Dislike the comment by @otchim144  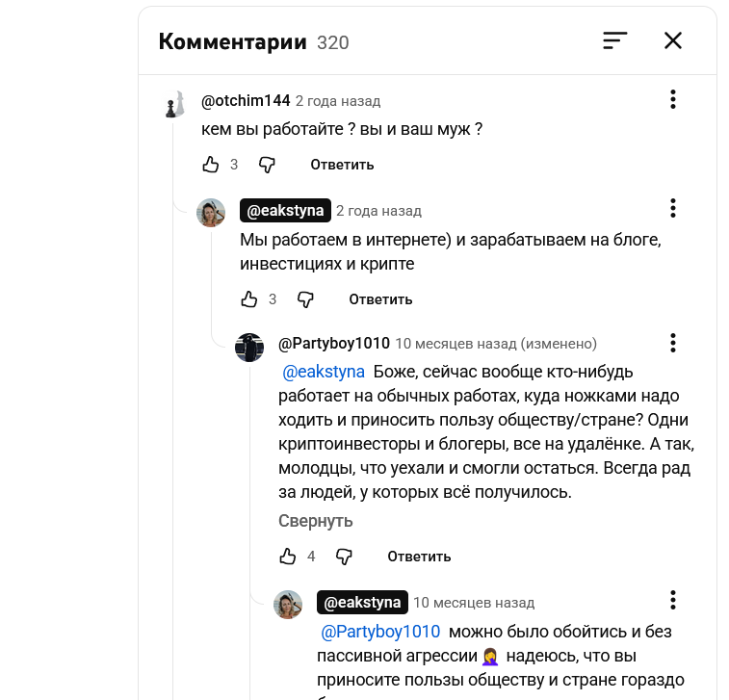pos(267,165)
